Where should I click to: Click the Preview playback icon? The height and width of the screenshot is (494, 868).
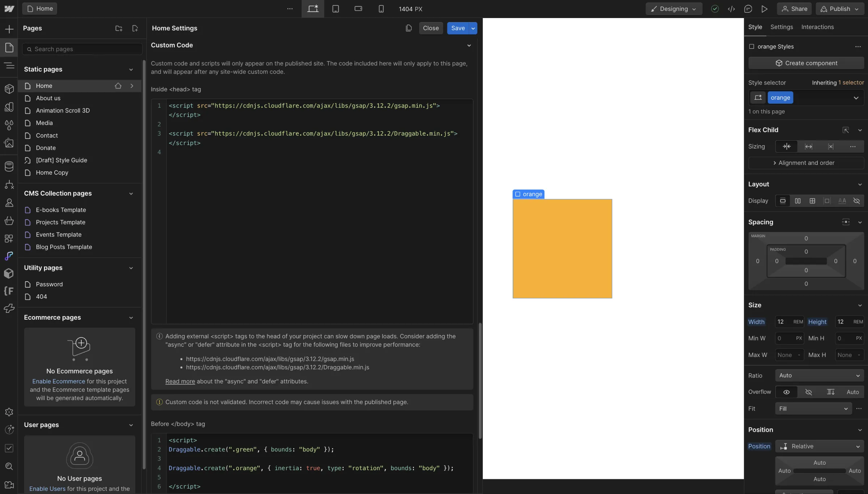click(764, 8)
